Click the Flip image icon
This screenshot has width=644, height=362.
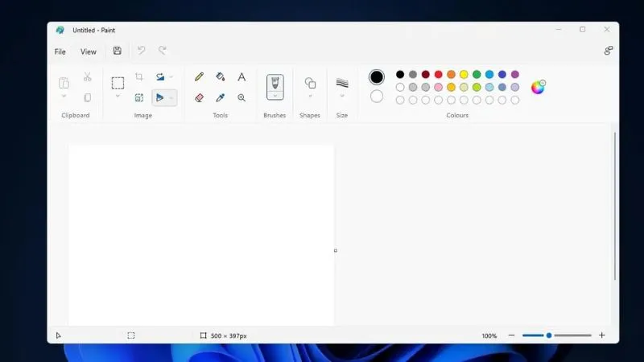[159, 97]
